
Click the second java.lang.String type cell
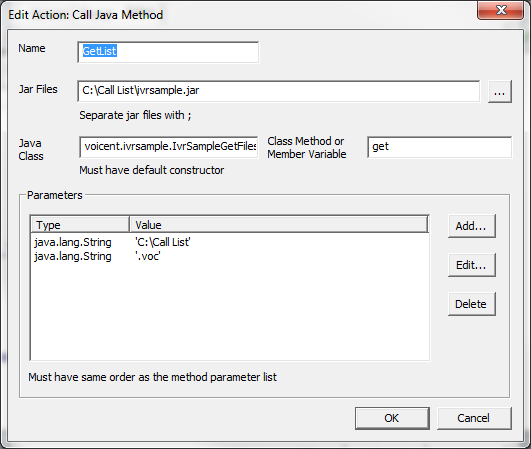(x=73, y=256)
